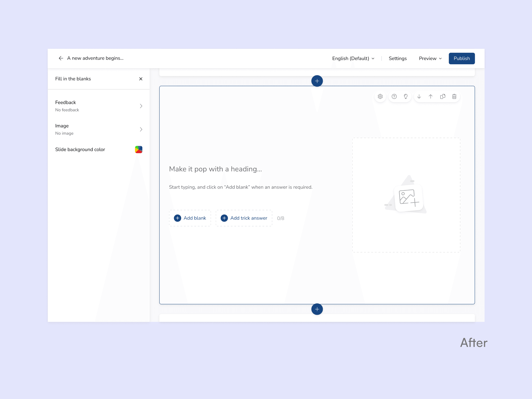
Task: Open English (Default) language dropdown
Action: tap(353, 59)
